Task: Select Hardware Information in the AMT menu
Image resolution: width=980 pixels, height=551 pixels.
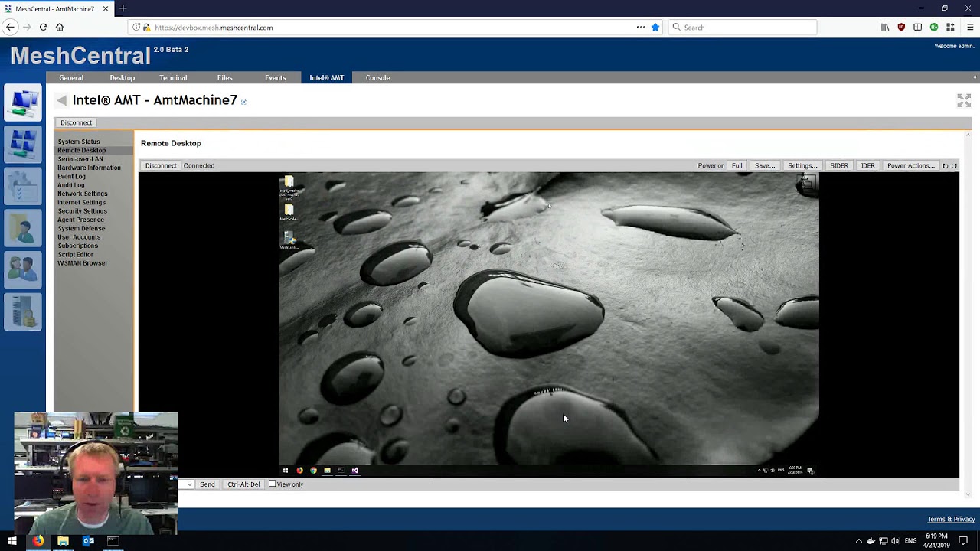Action: click(x=89, y=168)
